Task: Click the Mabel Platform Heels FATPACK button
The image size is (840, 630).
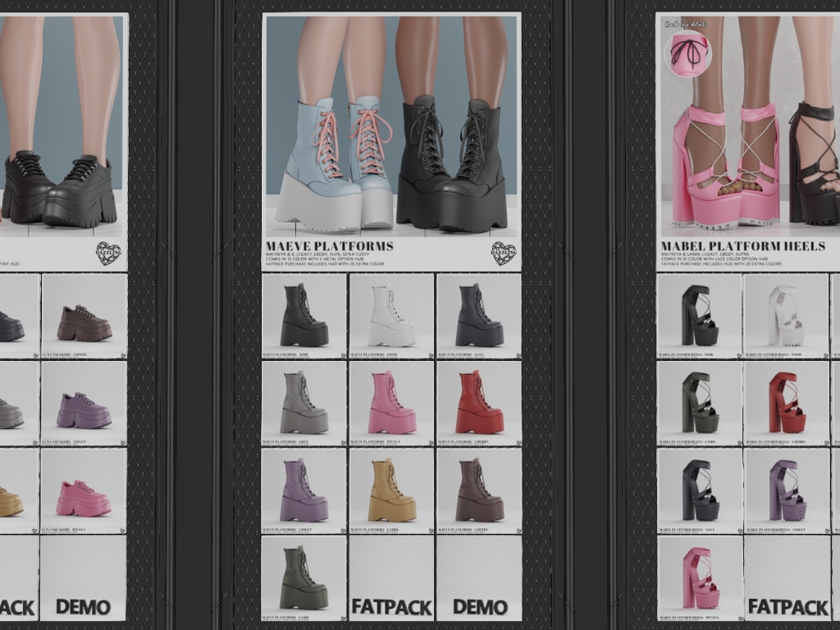Action: click(x=787, y=607)
